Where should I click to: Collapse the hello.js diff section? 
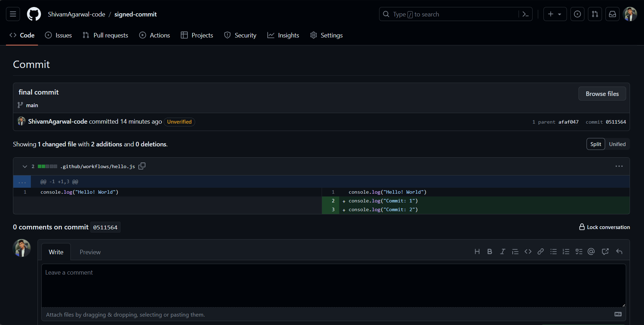pyautogui.click(x=25, y=166)
